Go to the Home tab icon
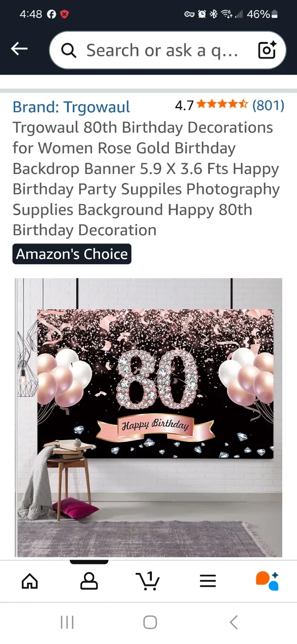Screen dimensions: 297x644 (30, 581)
